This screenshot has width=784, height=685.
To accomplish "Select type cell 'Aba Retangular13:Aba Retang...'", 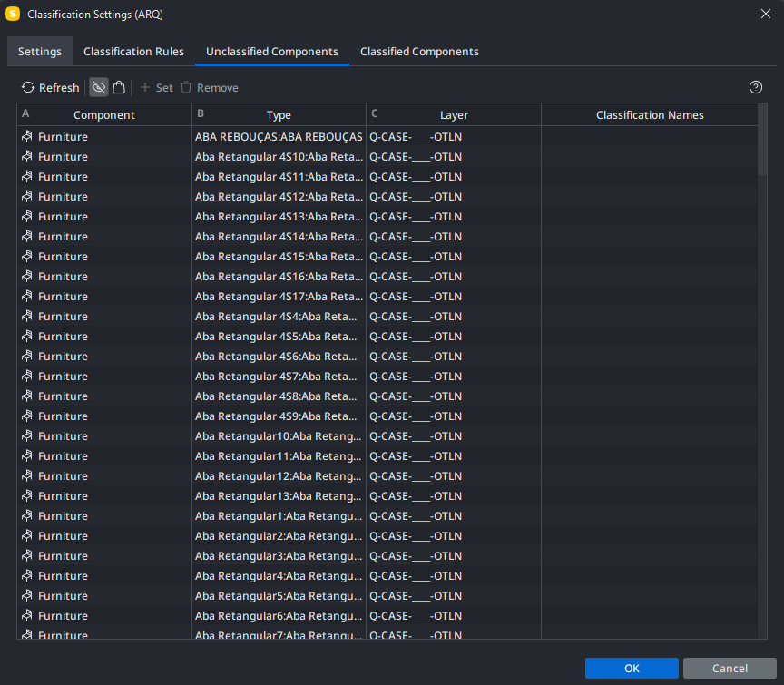I will [x=279, y=496].
